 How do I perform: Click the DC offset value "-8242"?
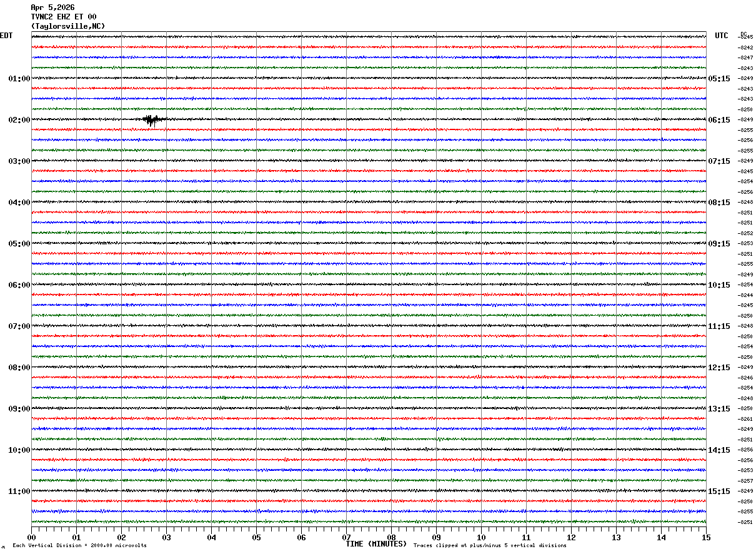pyautogui.click(x=745, y=48)
